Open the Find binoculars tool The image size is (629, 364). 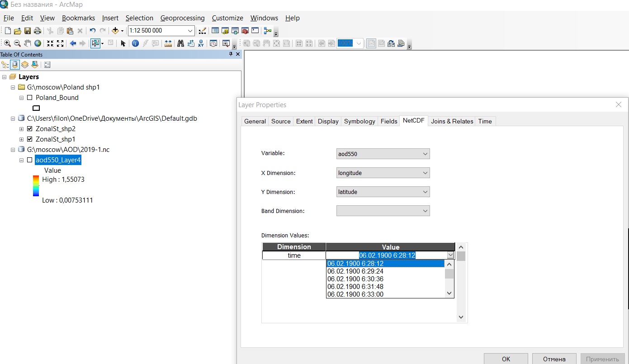pyautogui.click(x=180, y=43)
